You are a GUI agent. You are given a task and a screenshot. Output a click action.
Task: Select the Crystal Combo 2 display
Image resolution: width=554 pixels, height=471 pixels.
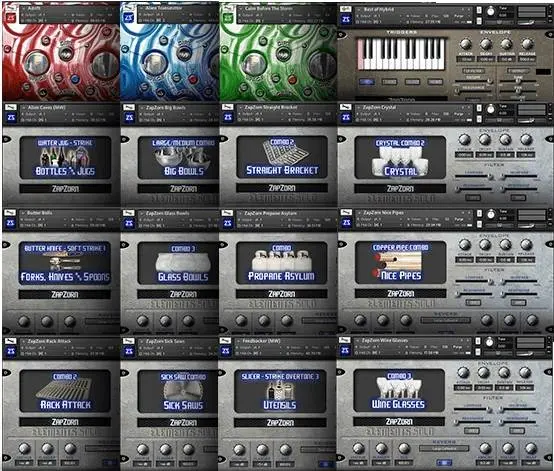[x=400, y=158]
